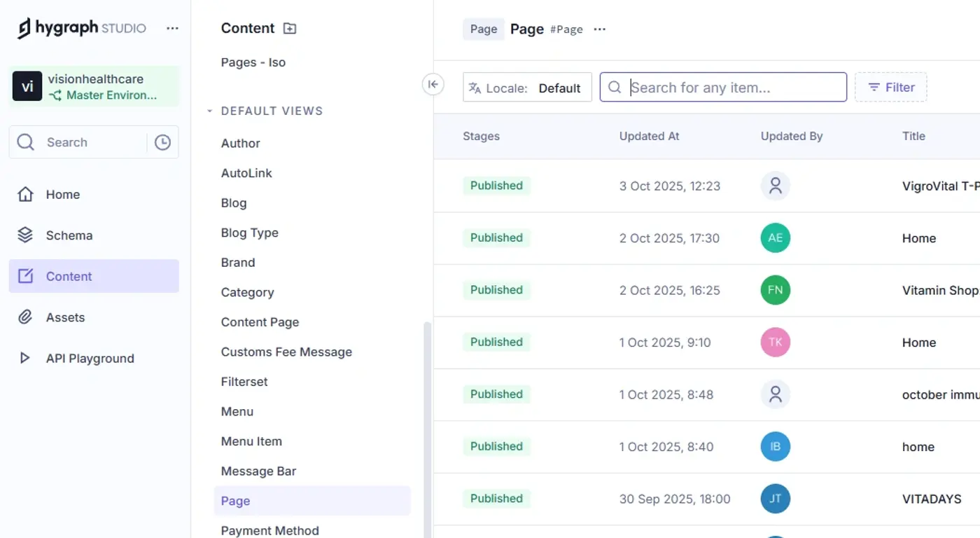Screen dimensions: 980x538
Task: Click the Updated By column header
Action: [792, 136]
